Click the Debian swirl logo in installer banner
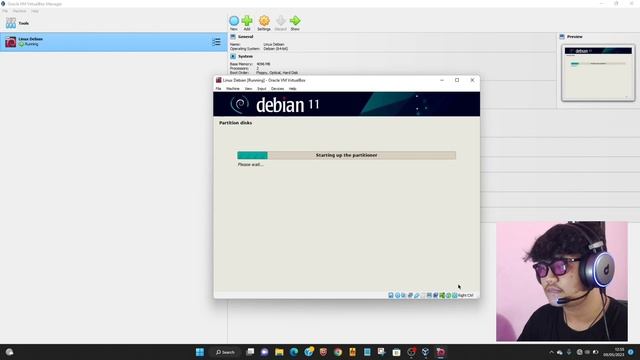 click(240, 104)
